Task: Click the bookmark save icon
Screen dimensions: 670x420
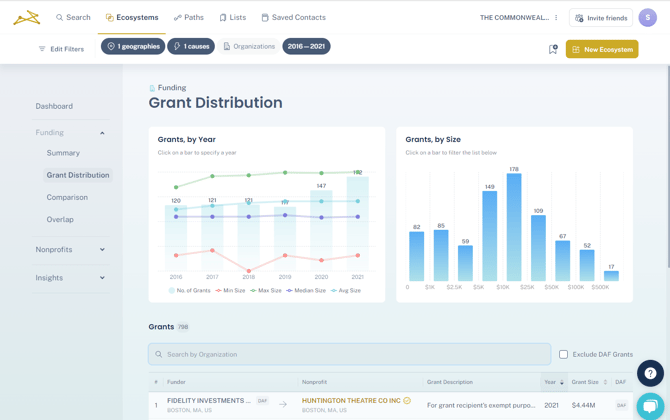Action: [552, 49]
